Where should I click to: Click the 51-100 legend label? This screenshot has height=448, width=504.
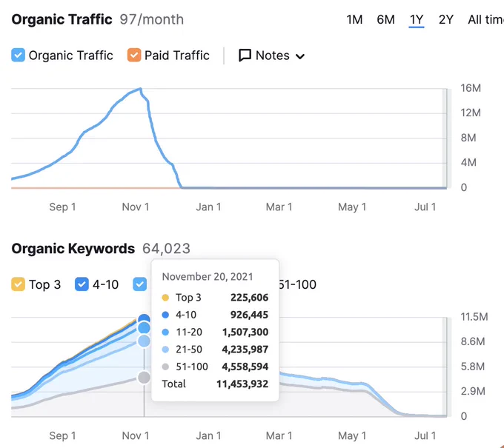point(298,284)
